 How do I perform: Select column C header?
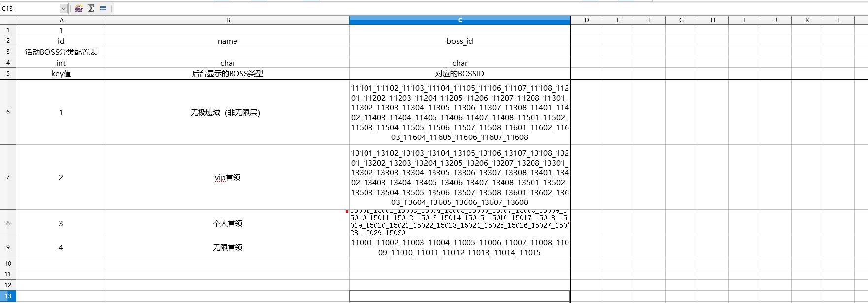(460, 20)
